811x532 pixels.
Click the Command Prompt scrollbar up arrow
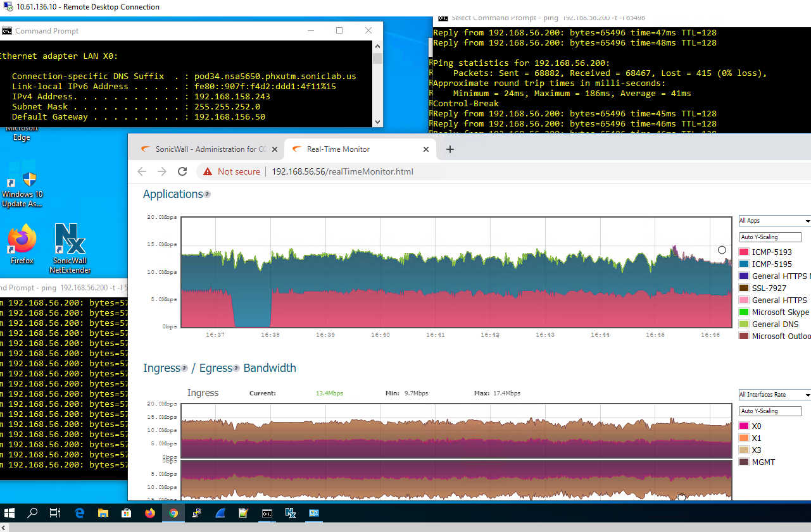tap(377, 47)
